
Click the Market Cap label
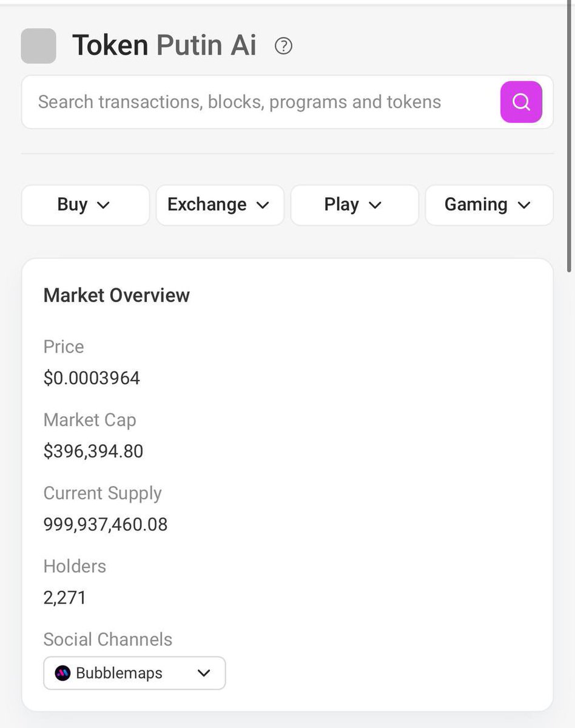tap(90, 420)
